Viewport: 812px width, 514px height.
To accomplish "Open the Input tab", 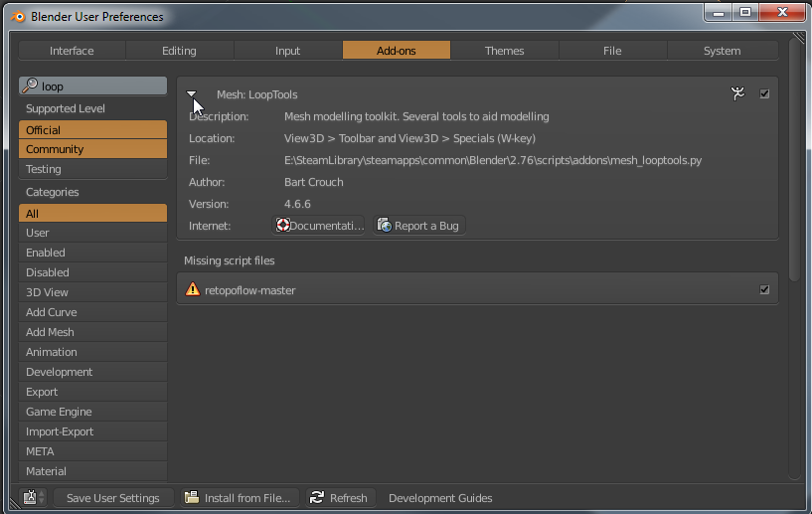I will click(x=287, y=51).
